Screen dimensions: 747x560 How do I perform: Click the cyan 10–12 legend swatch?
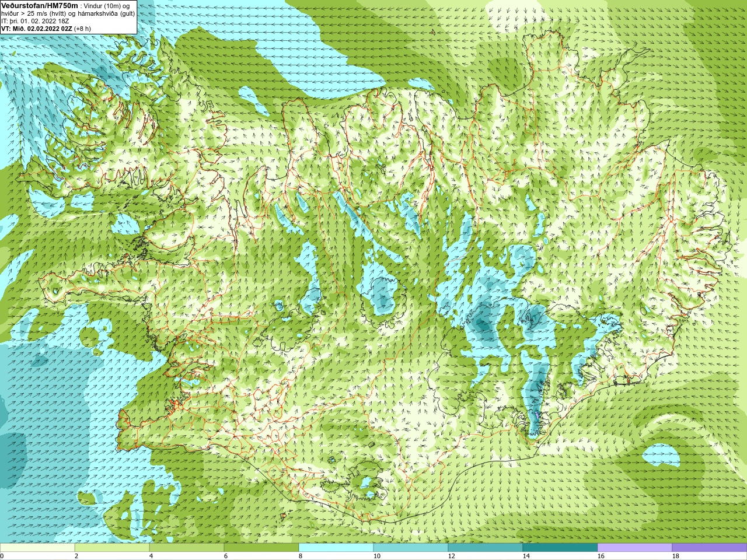click(x=411, y=548)
